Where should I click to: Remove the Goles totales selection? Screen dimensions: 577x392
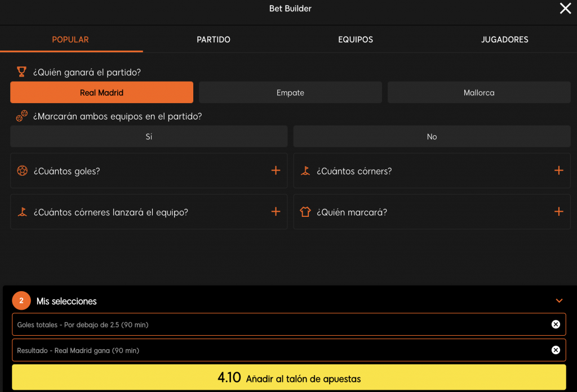(x=556, y=324)
